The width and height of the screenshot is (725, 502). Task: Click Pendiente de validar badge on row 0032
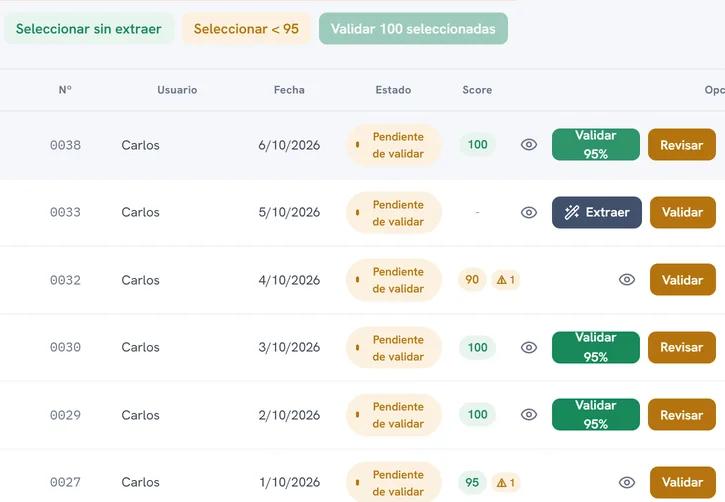[394, 280]
